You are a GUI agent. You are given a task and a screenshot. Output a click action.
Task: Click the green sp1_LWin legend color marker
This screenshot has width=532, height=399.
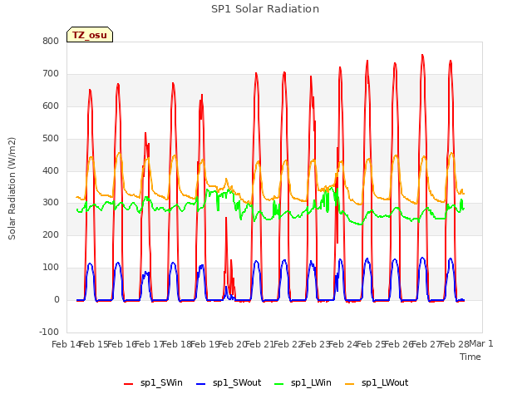pos(278,383)
